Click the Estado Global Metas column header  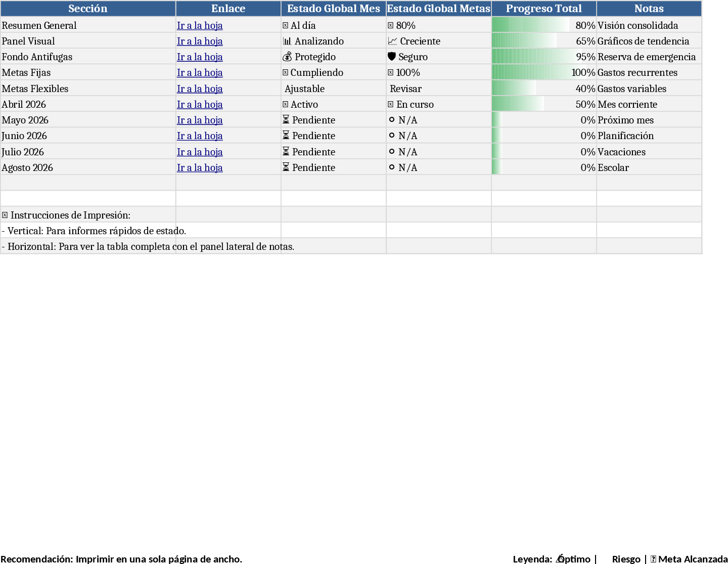tap(438, 9)
